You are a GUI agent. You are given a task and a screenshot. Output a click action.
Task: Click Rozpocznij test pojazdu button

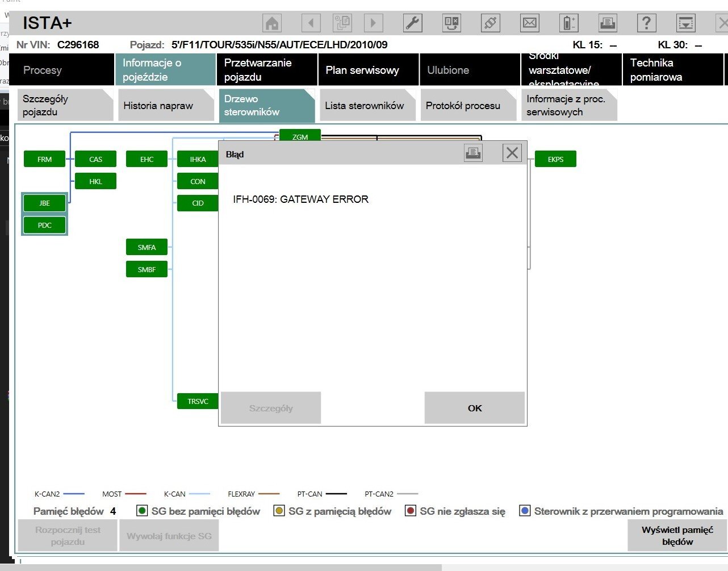pyautogui.click(x=68, y=536)
